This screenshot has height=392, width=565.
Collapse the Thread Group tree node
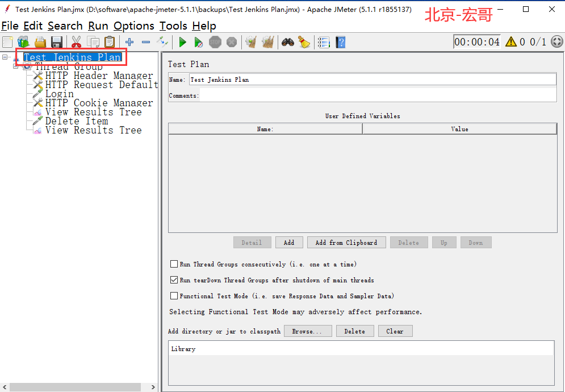15,66
